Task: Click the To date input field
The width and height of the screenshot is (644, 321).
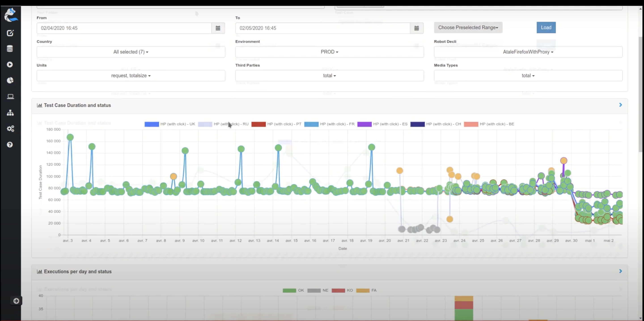Action: (x=322, y=28)
